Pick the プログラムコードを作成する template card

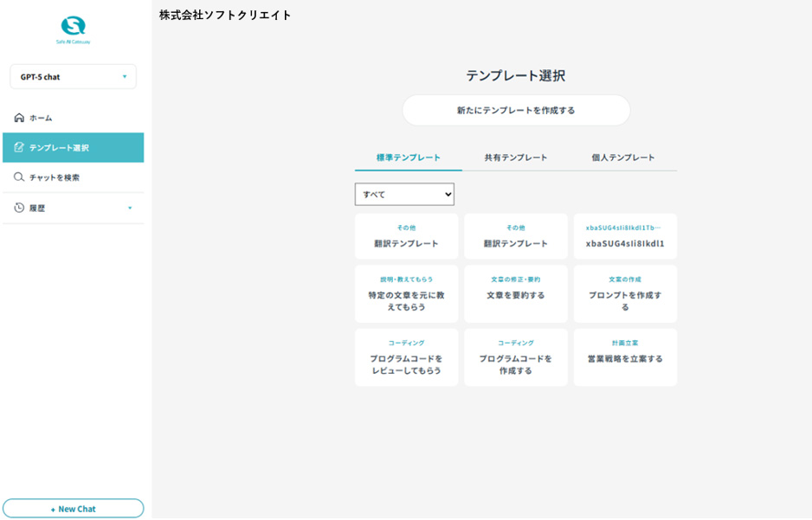(x=516, y=357)
